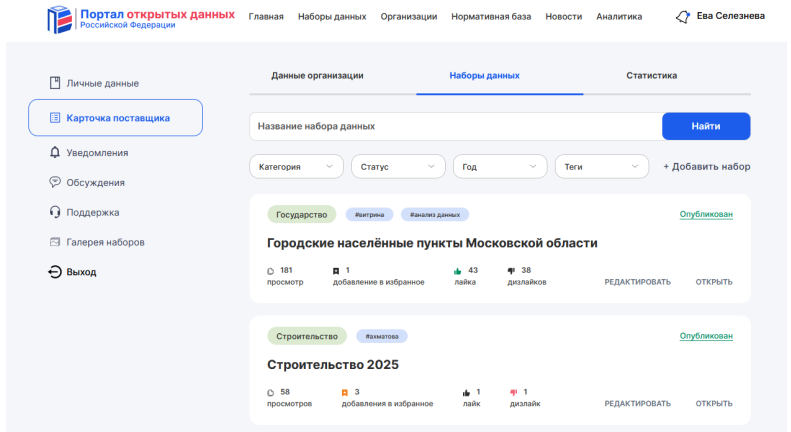Expand the Теги dropdown filter

click(601, 167)
